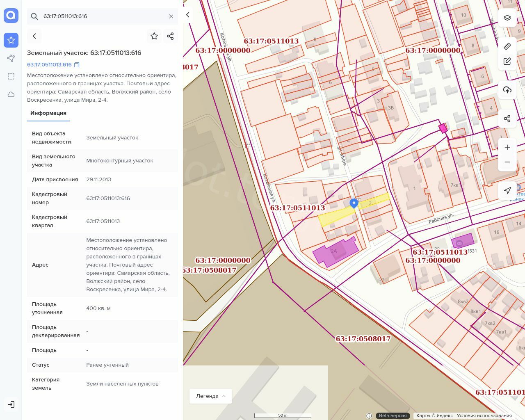Share parcel 63:17:0511013:616 from panel header

tap(171, 36)
